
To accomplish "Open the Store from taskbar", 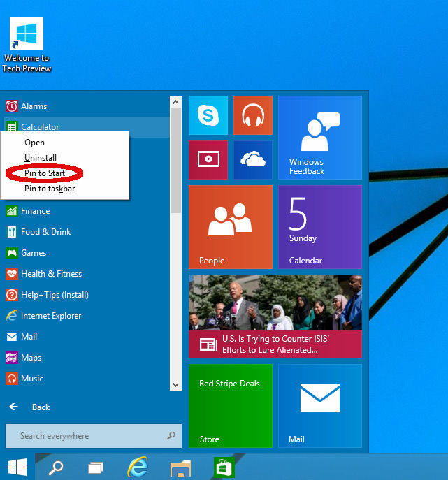I will click(224, 467).
